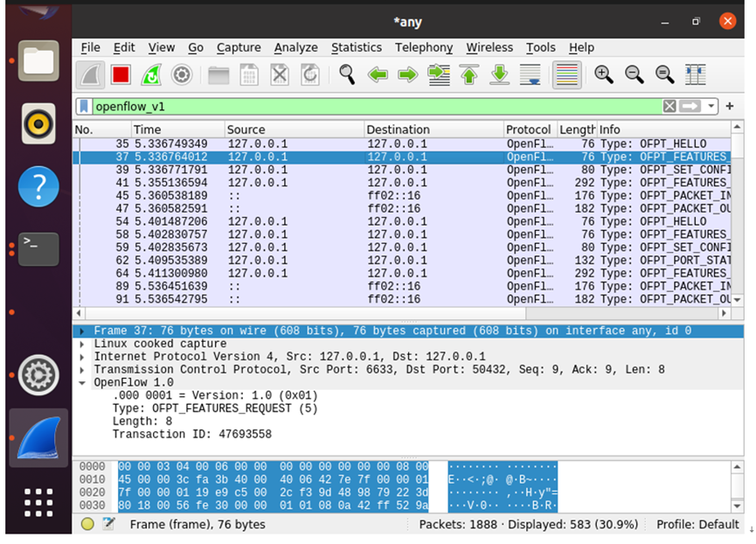Open the Capture menu
Screen dimensions: 756x544
tap(239, 47)
